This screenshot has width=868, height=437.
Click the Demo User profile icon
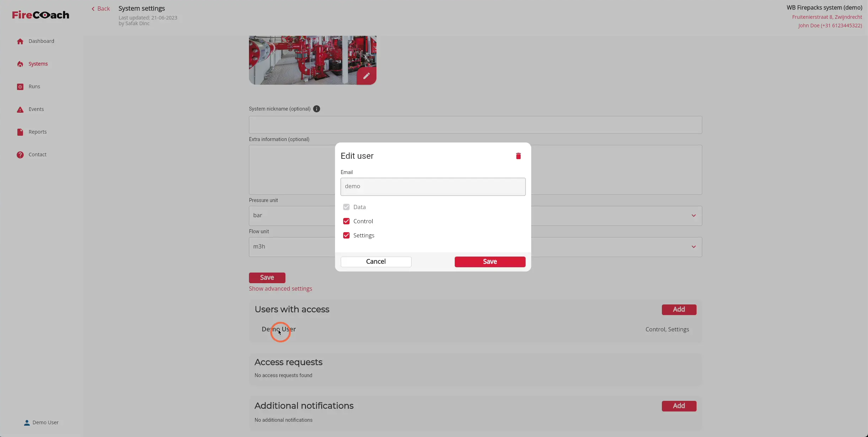coord(27,423)
